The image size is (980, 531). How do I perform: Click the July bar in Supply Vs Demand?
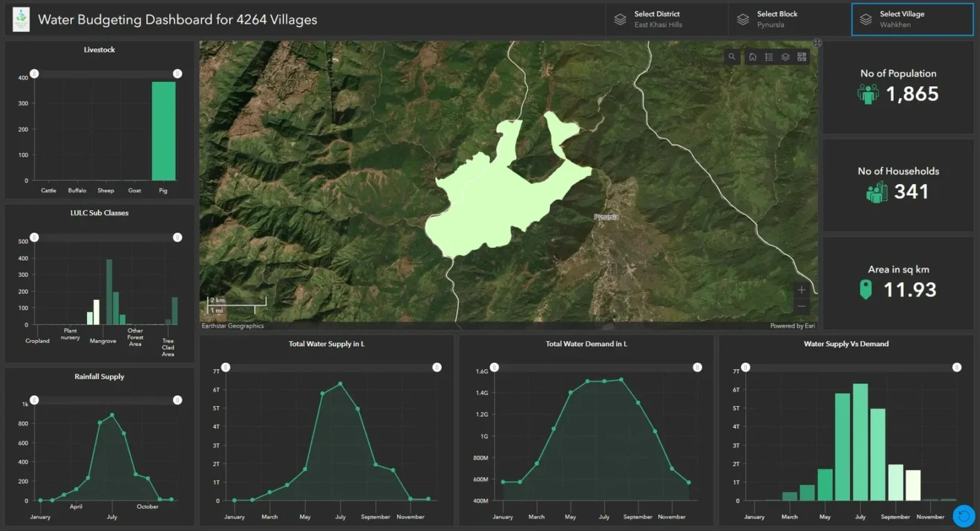tap(860, 442)
